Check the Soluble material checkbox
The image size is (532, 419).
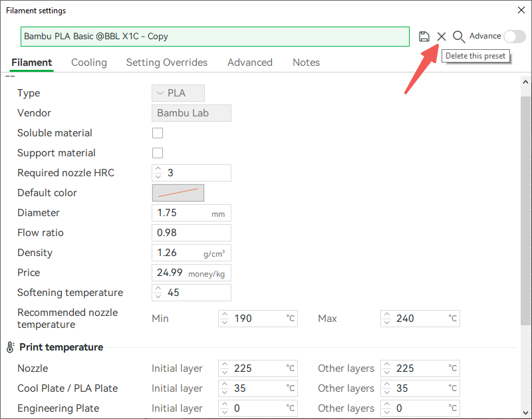[x=158, y=133]
